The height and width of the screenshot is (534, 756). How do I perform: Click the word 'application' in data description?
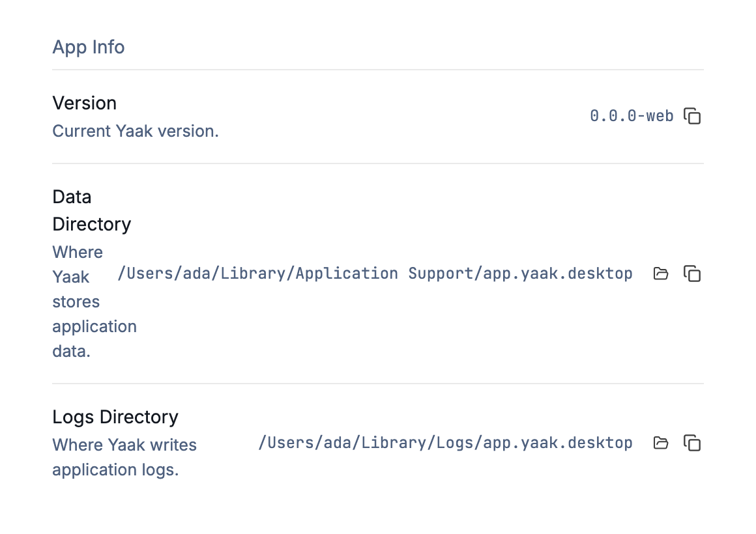tap(94, 327)
